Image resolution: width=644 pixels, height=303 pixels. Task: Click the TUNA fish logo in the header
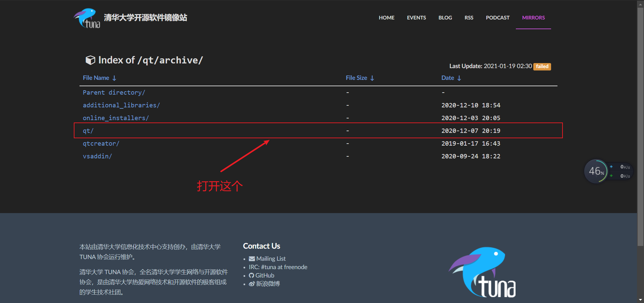[x=87, y=18]
